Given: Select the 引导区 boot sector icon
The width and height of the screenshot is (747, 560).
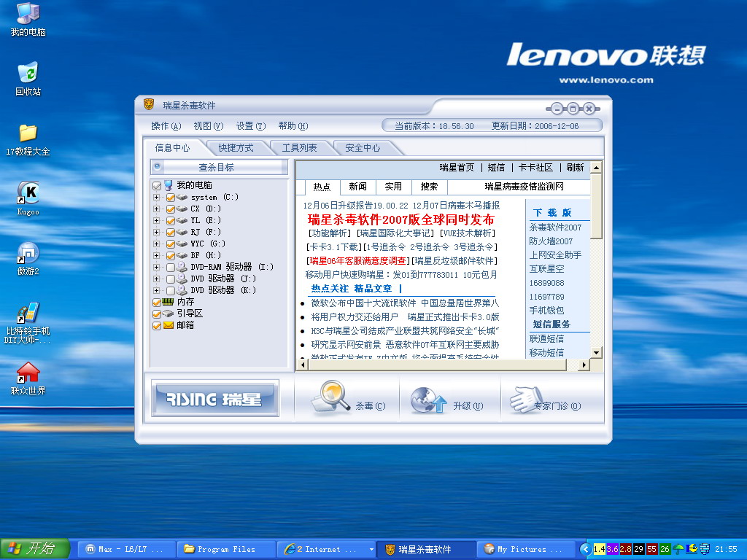Looking at the screenshot, I should pos(168,314).
